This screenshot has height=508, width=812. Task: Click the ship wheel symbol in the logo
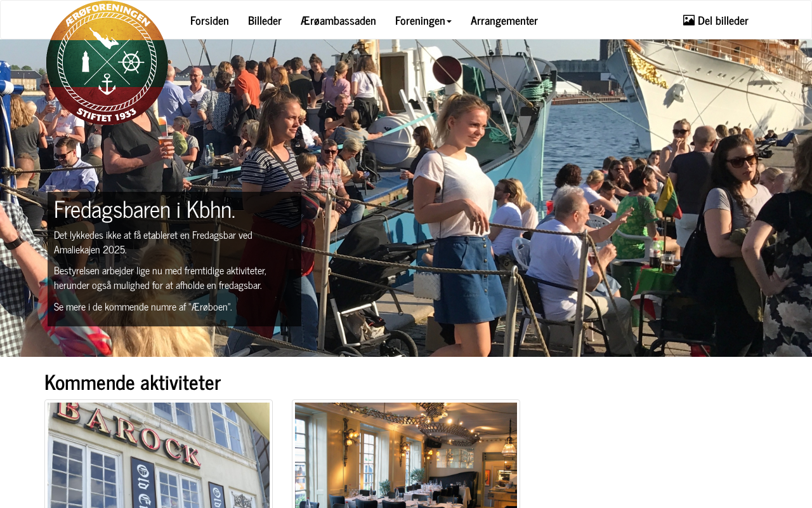point(130,62)
